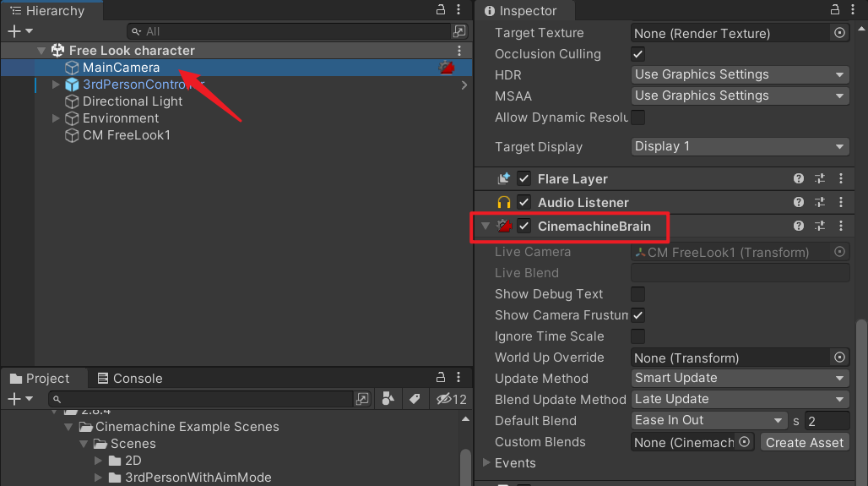The height and width of the screenshot is (486, 868).
Task: Disable the Flare Layer component
Action: pos(524,179)
